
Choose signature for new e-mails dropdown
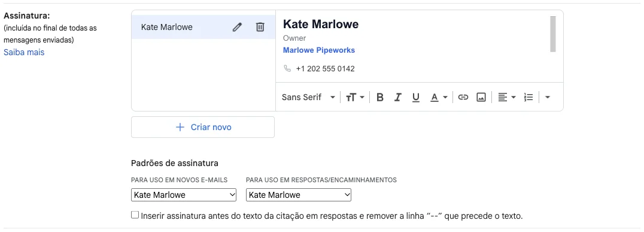tap(184, 195)
